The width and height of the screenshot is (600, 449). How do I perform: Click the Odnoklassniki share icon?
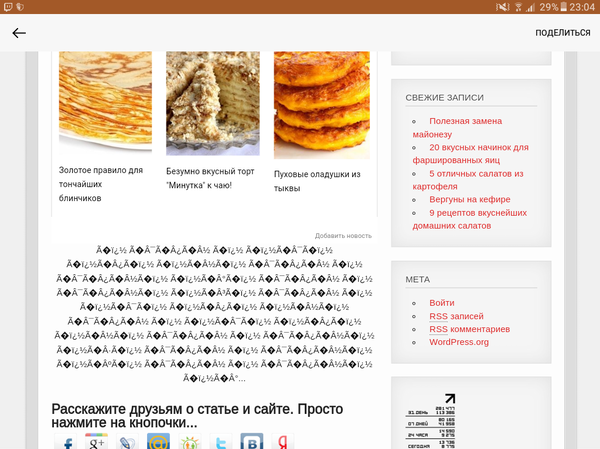tap(189, 442)
